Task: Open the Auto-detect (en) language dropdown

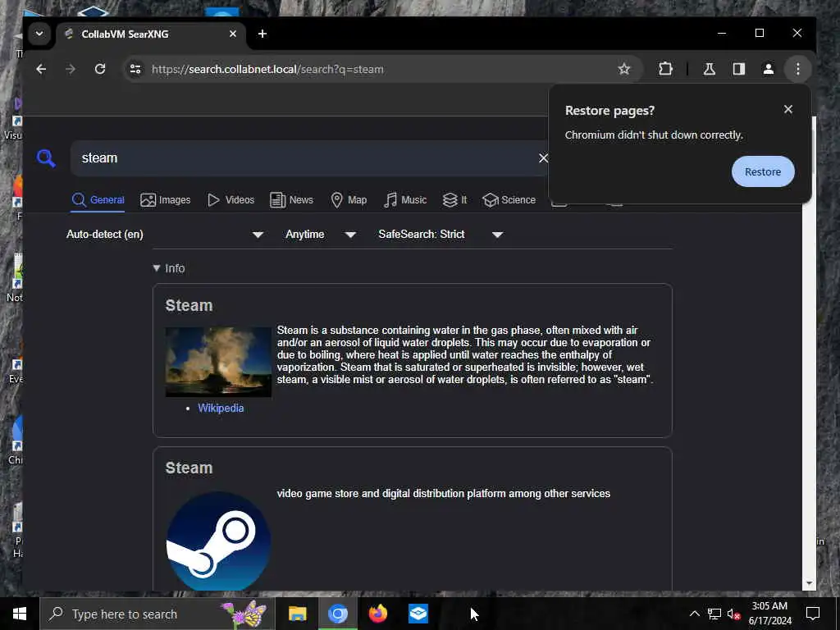Action: (x=164, y=235)
